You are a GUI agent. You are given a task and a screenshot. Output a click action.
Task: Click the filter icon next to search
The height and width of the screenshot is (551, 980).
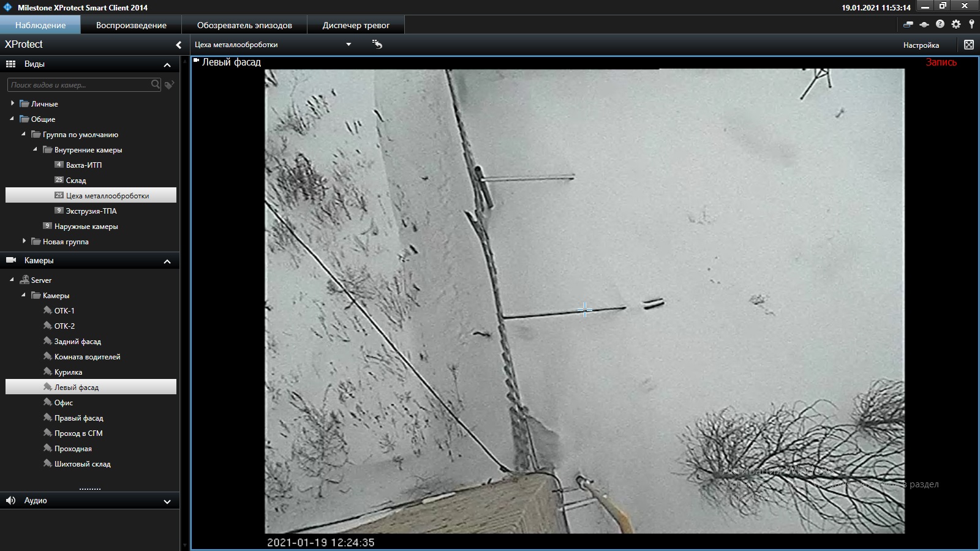pos(170,84)
